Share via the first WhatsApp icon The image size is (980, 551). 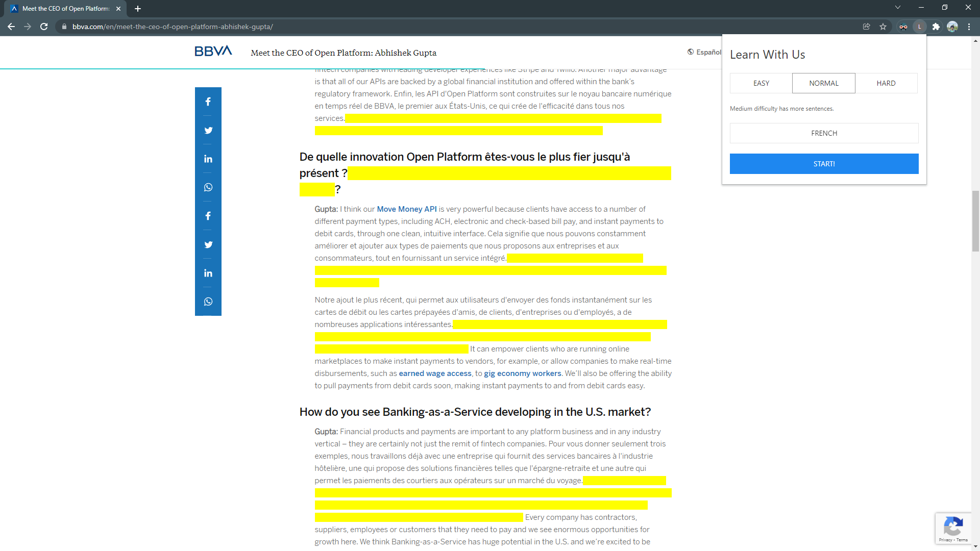click(x=208, y=187)
